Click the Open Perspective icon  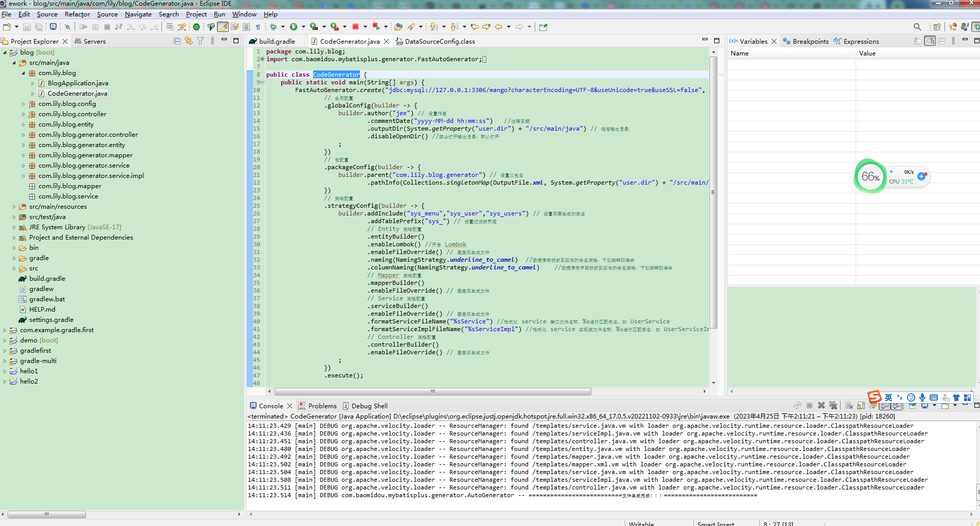point(937,27)
